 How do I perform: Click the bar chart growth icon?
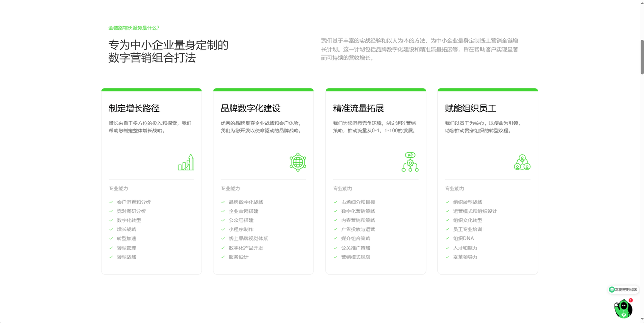pyautogui.click(x=186, y=162)
